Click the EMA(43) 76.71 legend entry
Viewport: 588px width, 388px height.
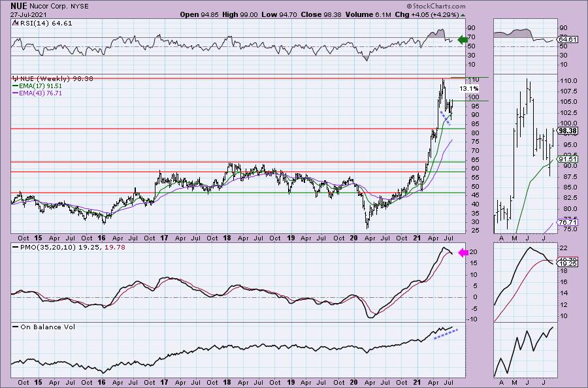click(x=37, y=93)
